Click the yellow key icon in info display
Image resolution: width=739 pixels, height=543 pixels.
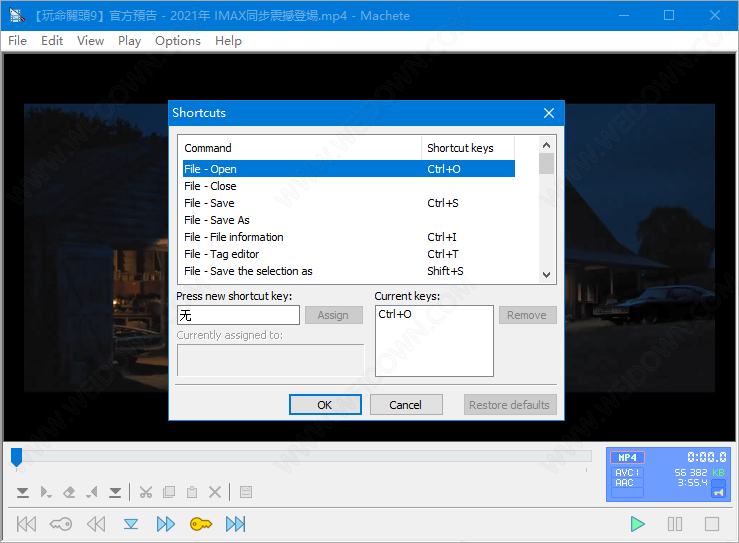click(718, 493)
